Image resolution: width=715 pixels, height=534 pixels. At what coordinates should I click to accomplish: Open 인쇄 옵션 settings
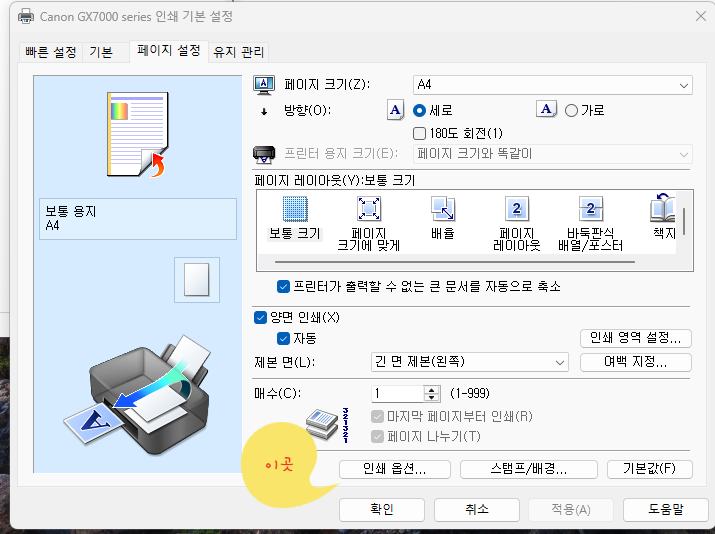395,469
